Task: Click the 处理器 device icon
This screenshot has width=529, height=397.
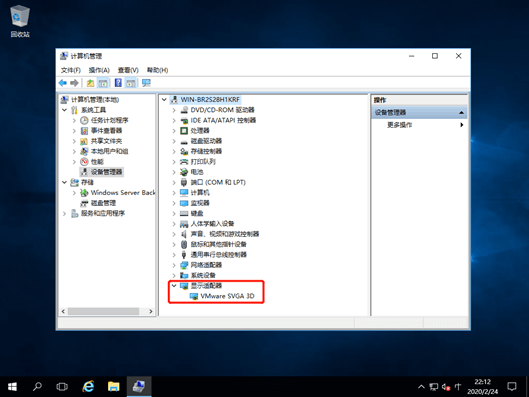Action: coord(184,131)
